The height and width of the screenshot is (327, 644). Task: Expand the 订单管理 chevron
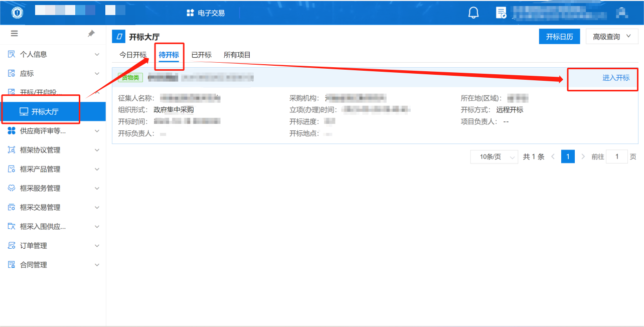tap(97, 246)
